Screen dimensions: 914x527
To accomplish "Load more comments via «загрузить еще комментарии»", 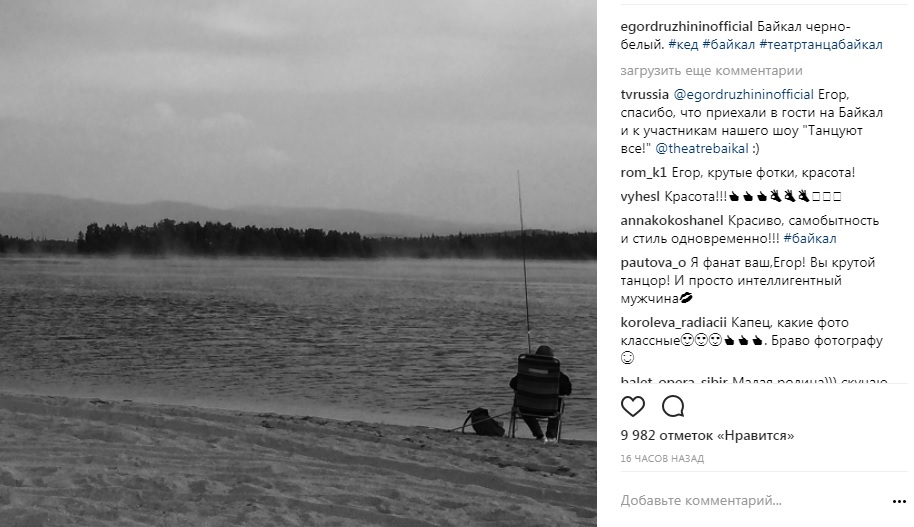I will (711, 71).
